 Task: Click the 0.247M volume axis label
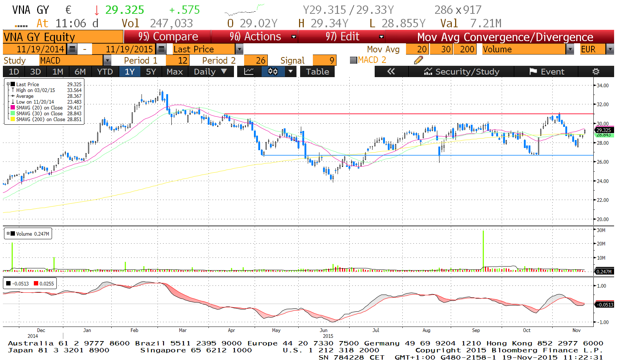click(x=604, y=271)
